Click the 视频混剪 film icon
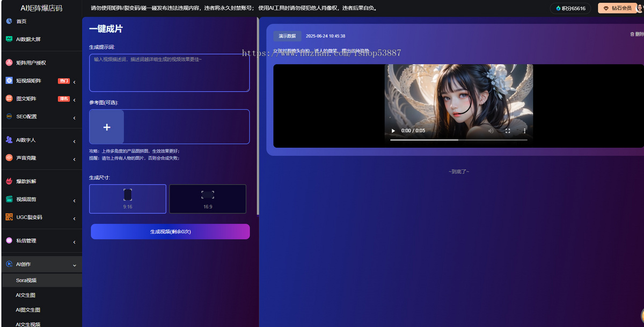This screenshot has width=644, height=327. click(9, 199)
